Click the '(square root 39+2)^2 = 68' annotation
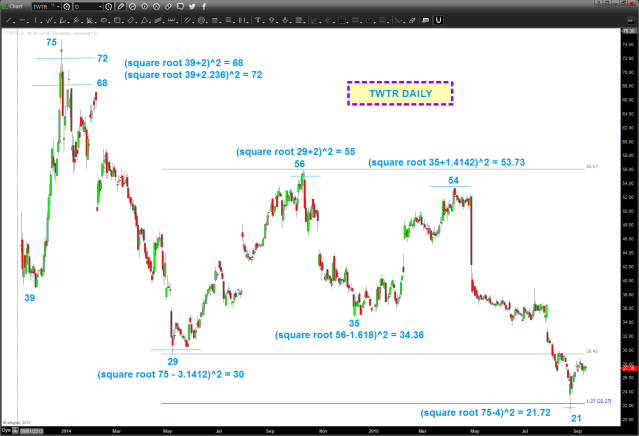 183,63
